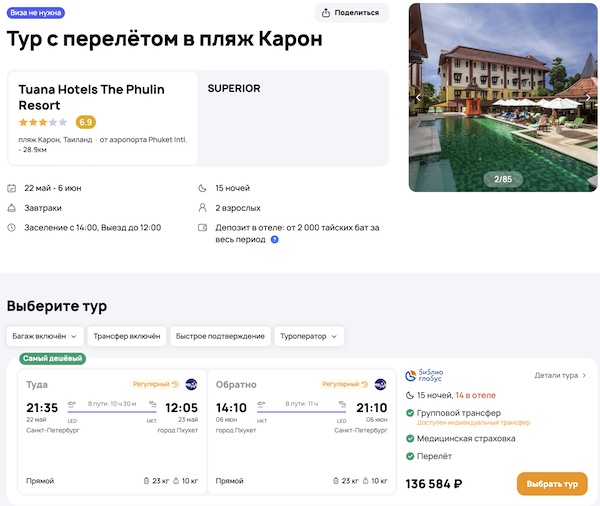600x506 pixels.
Task: Expand the Туроператор dropdown
Action: click(x=309, y=336)
